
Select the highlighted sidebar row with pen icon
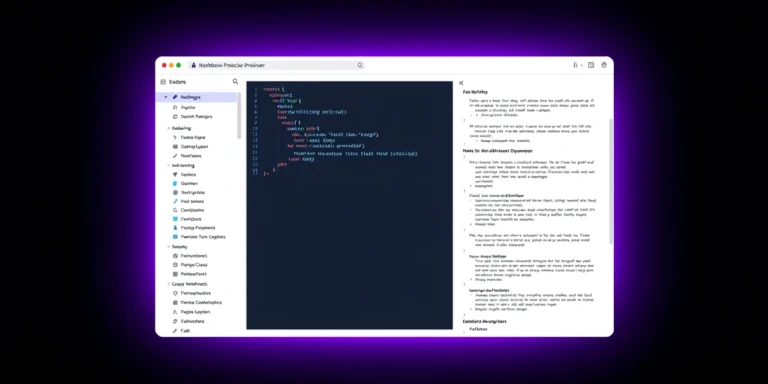(197, 97)
